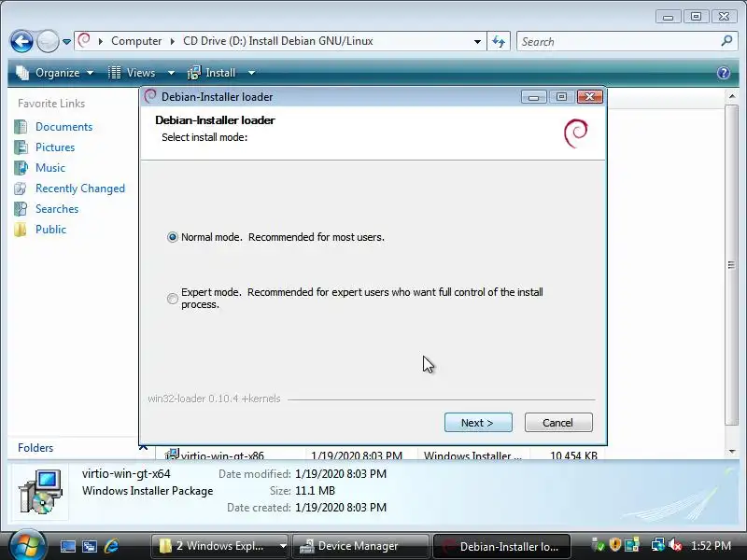This screenshot has width=747, height=560.
Task: Go back using Explorer back arrow
Action: pos(21,41)
